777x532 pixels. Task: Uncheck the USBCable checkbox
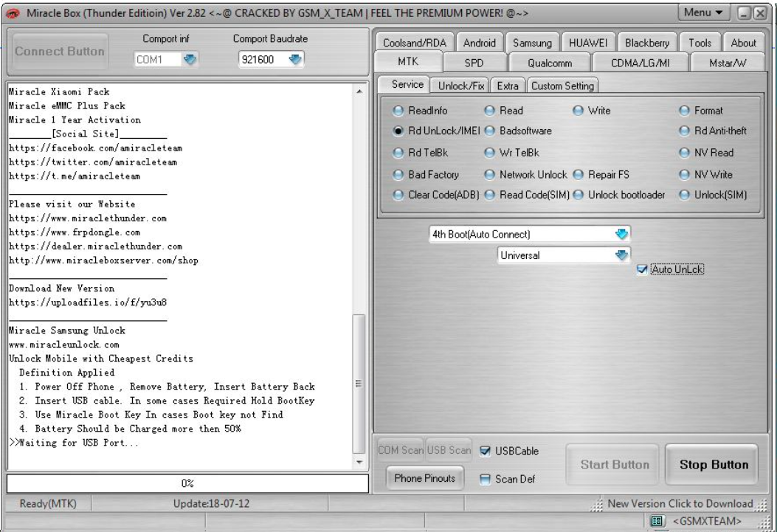tap(486, 451)
